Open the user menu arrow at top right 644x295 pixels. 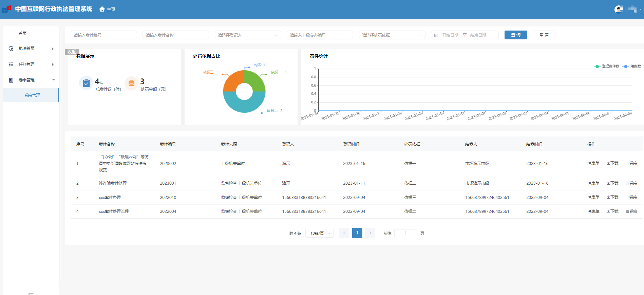(641, 9)
